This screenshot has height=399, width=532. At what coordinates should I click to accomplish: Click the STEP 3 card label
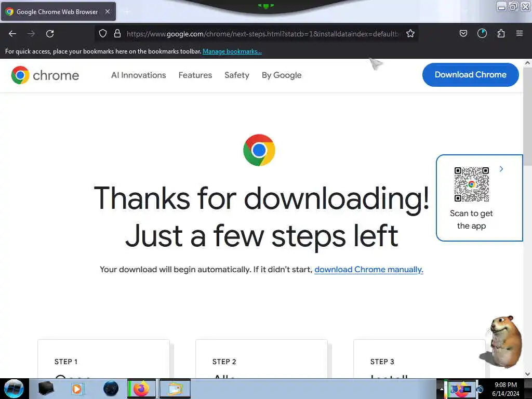(382, 362)
